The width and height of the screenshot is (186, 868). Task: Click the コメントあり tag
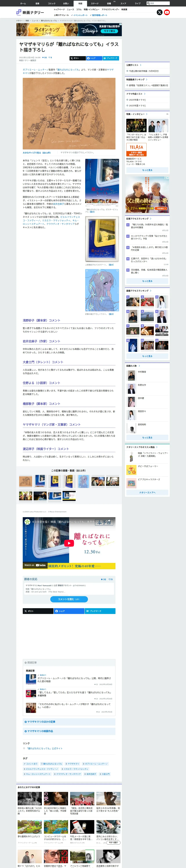pyautogui.click(x=31, y=764)
